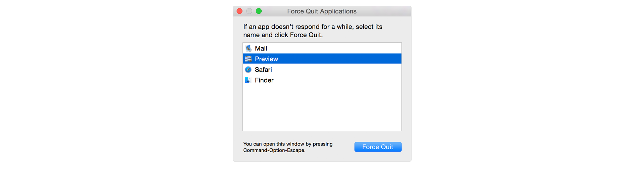Select the Mail name text
644x170 pixels.
[x=261, y=48]
